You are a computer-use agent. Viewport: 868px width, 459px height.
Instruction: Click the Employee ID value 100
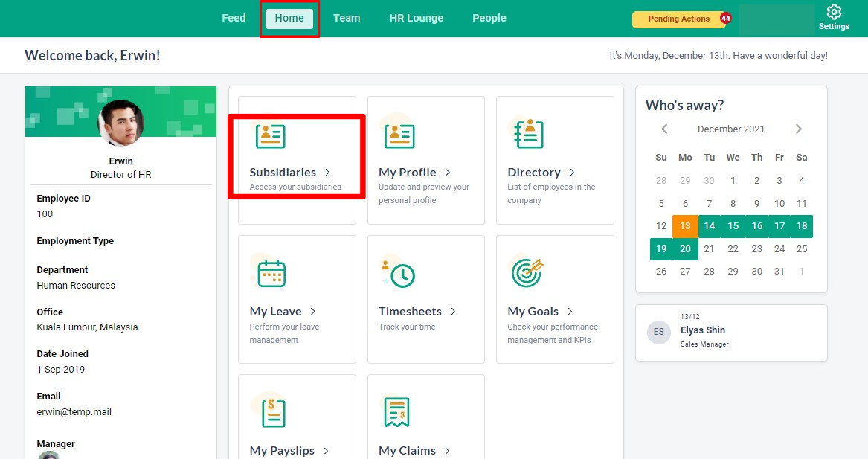pos(45,214)
